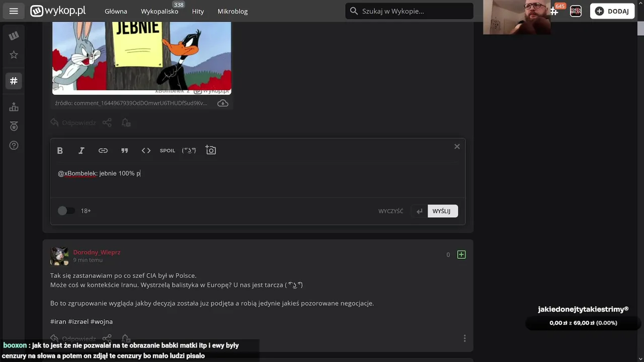Upvote Dorodny_Wieprz post with plus
This screenshot has width=644, height=362.
click(461, 254)
